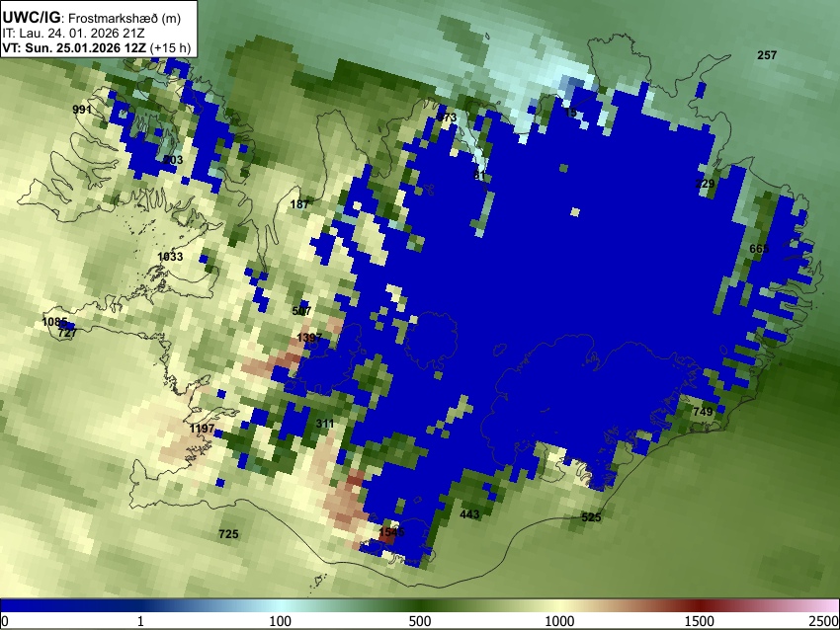Click the 100 tick on the color scale
This screenshot has width=840, height=630.
point(280,621)
